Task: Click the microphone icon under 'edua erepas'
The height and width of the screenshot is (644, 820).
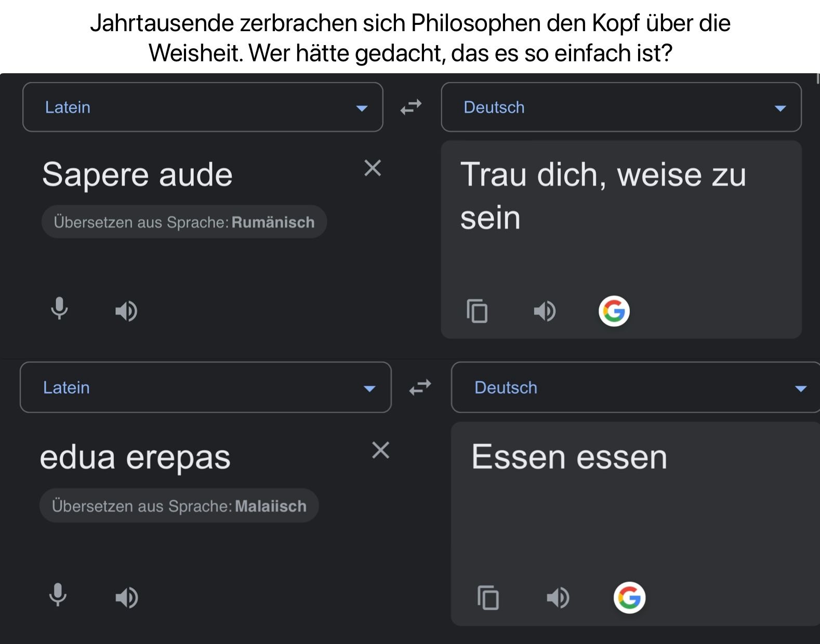Action: [58, 595]
